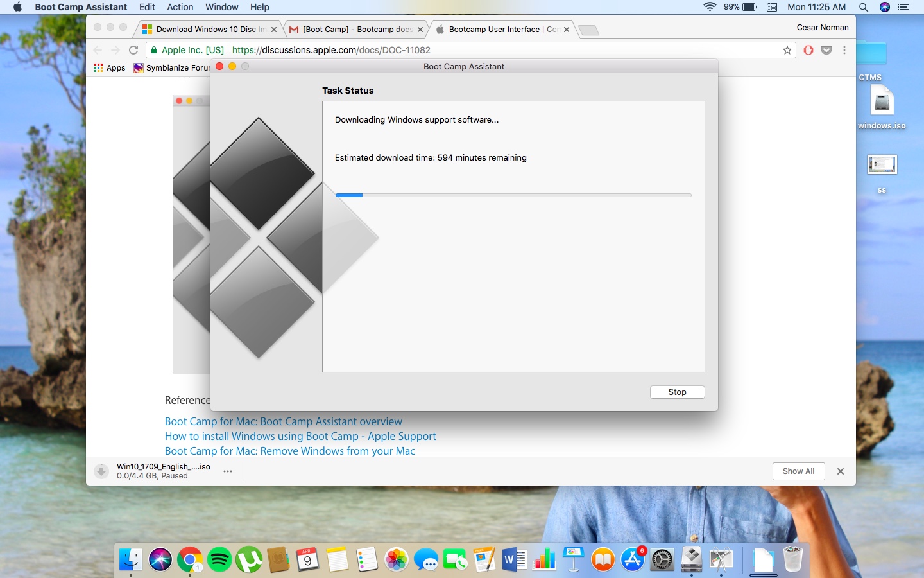
Task: Open Spotlight search
Action: (x=864, y=7)
